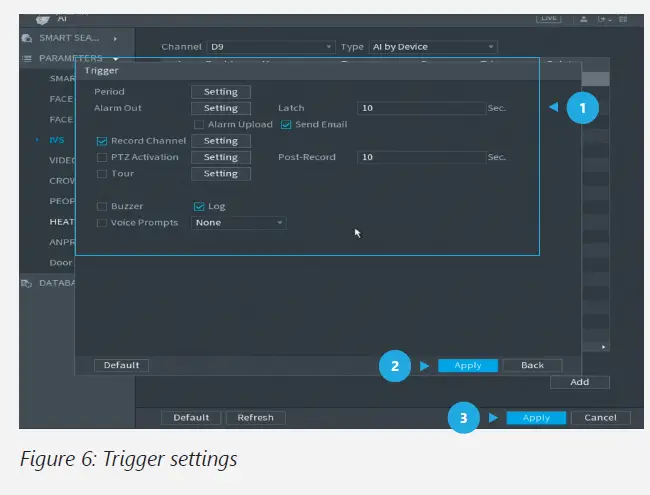Select the ANPR sidebar item
The image size is (650, 495).
(x=62, y=242)
